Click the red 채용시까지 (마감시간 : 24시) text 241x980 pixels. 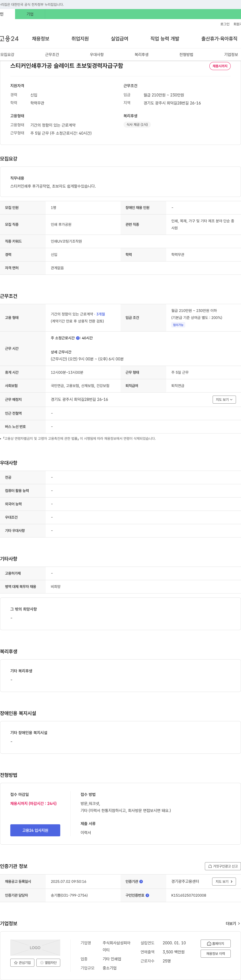click(33, 803)
